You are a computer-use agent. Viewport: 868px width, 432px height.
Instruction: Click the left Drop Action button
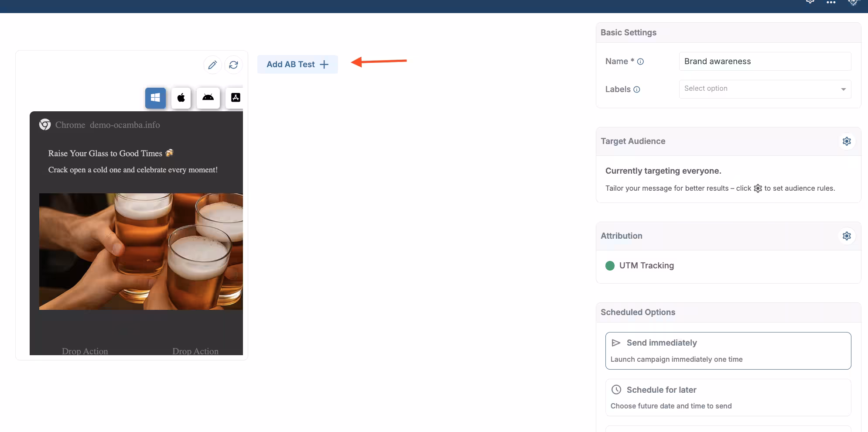tap(85, 351)
